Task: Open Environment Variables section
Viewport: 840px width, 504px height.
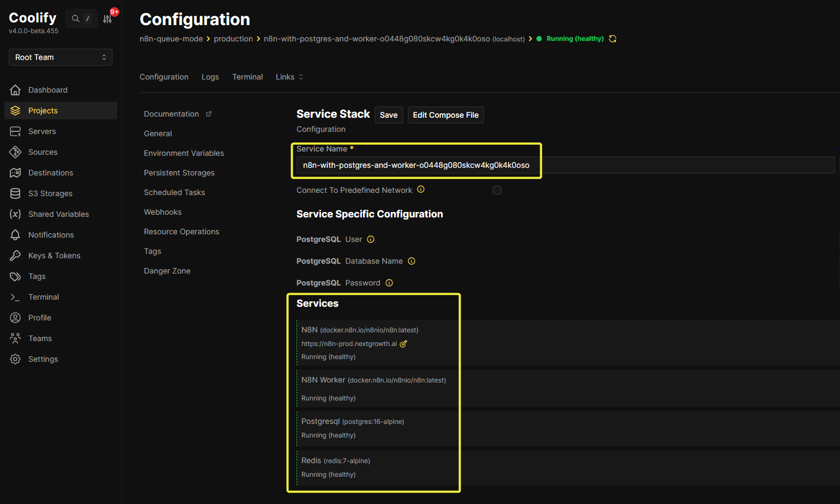Action: pos(184,153)
